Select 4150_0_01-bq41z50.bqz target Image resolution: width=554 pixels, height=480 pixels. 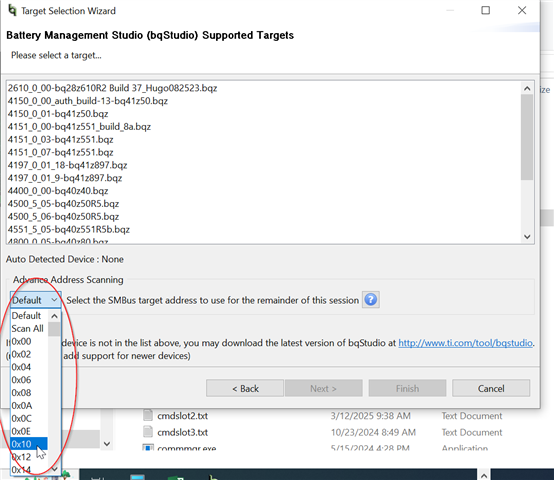tap(58, 114)
